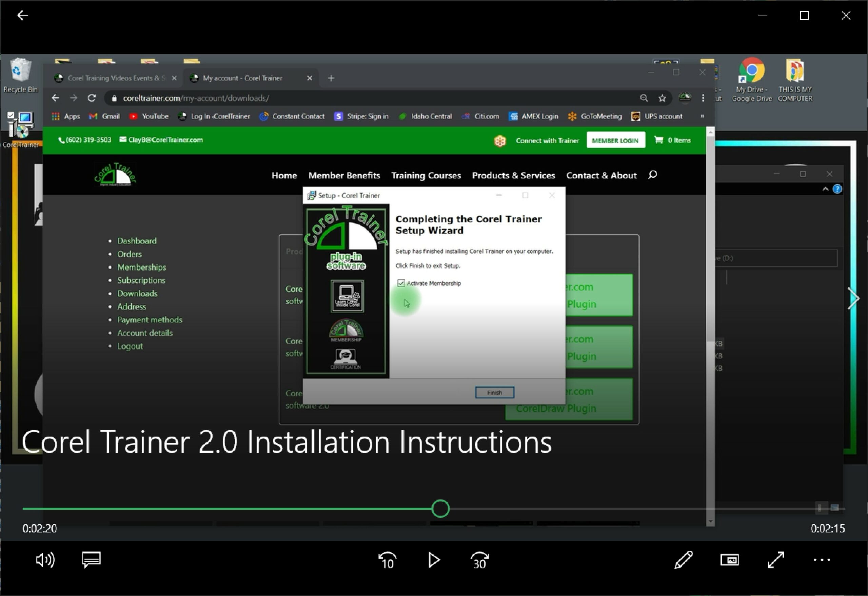Open the edit pencil tool
Image resolution: width=868 pixels, height=596 pixels.
684,560
